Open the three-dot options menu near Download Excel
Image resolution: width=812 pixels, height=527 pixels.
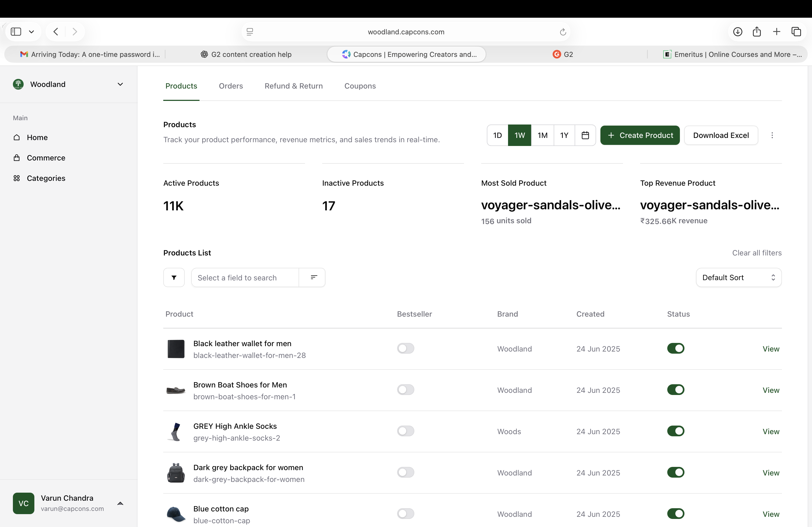772,135
